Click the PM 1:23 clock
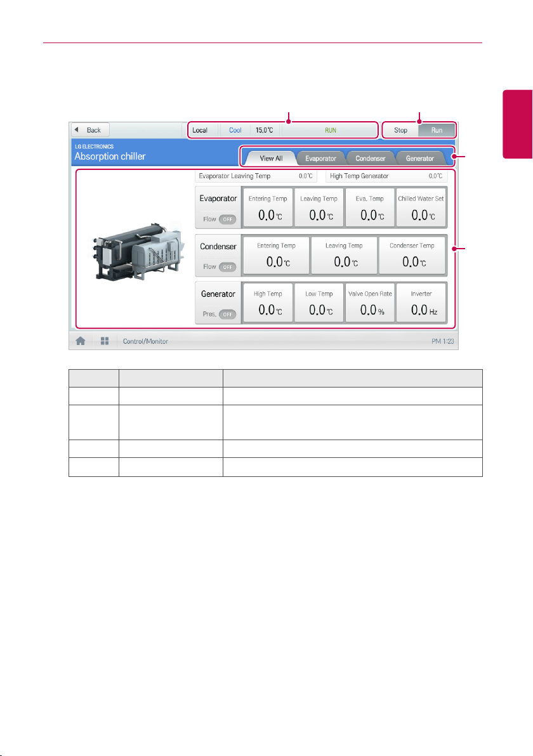Screen dimensions: 533x756 pos(443,341)
